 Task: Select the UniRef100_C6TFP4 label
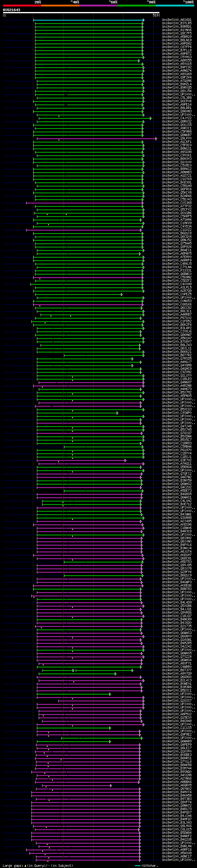(176, 47)
